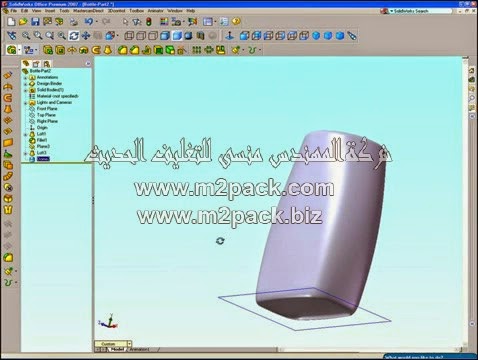Viewport: 478px width, 360px height.
Task: Toggle the Shaded display mode
Action: pos(177,35)
